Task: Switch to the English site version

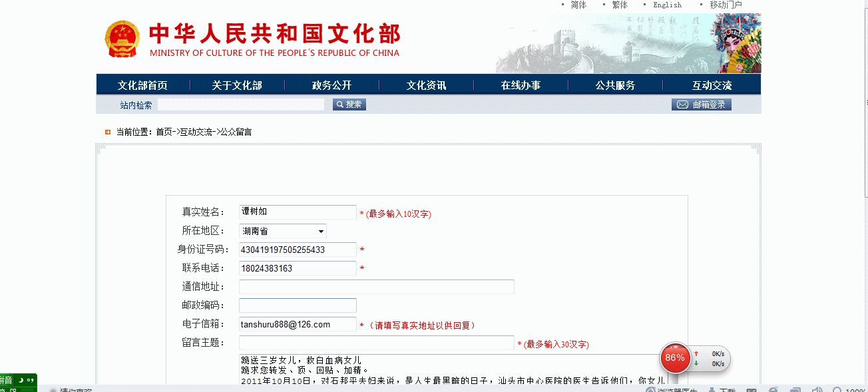Action: (x=667, y=5)
